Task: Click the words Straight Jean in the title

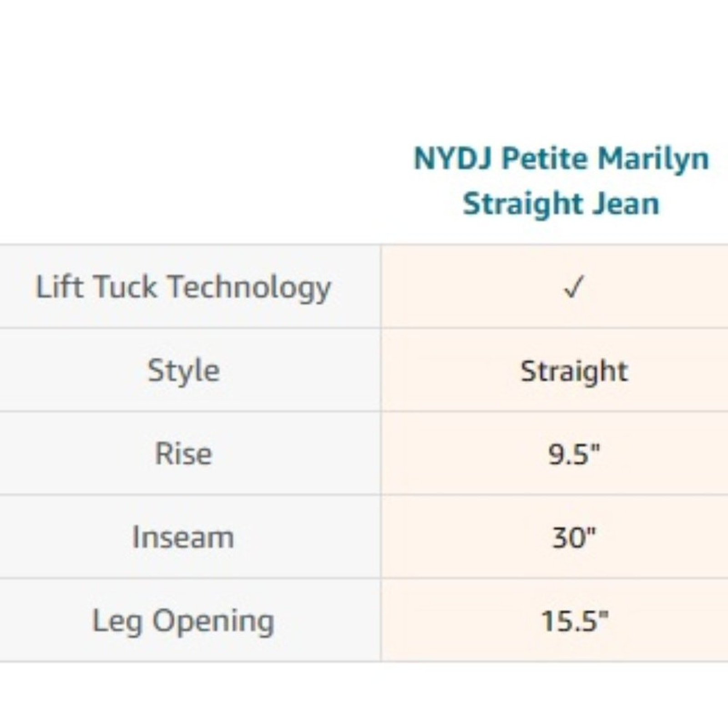Action: click(561, 204)
